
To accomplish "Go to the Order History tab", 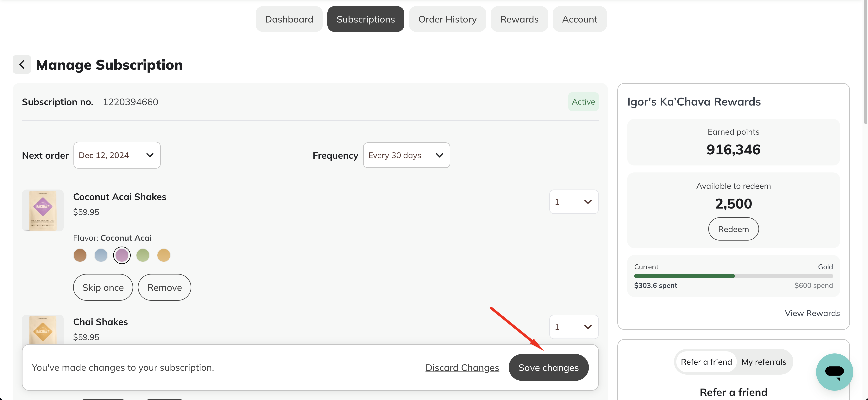I will (448, 19).
